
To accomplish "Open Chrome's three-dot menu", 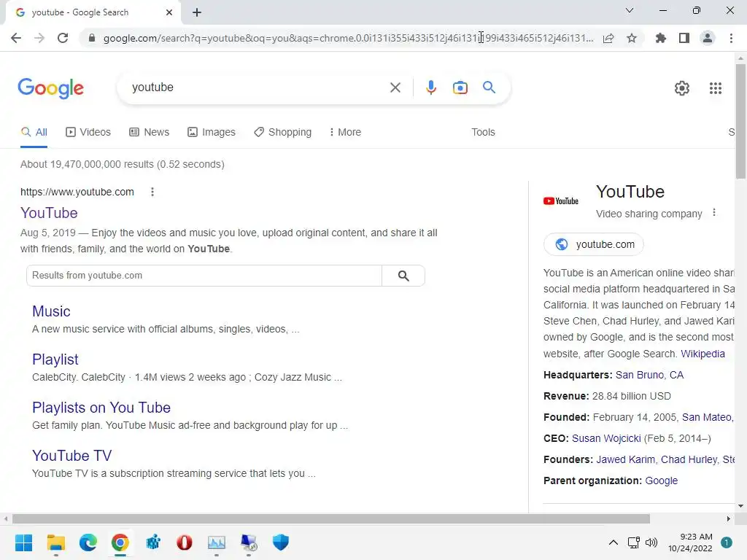I will (x=731, y=38).
